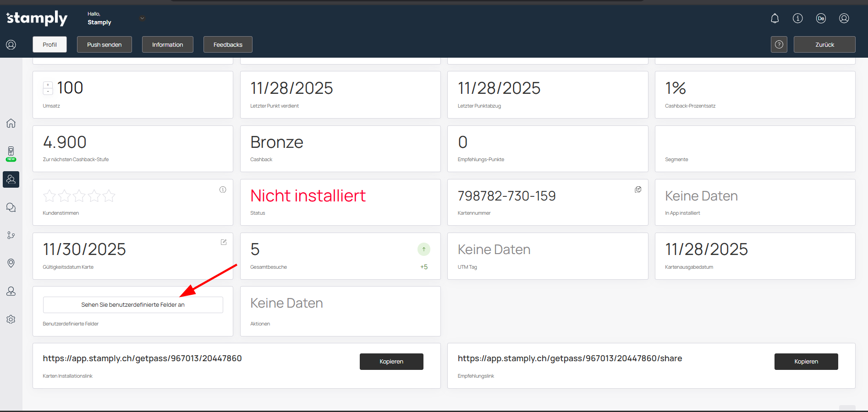Open the settings gear in the sidebar
Viewport: 868px width, 412px height.
click(x=11, y=319)
